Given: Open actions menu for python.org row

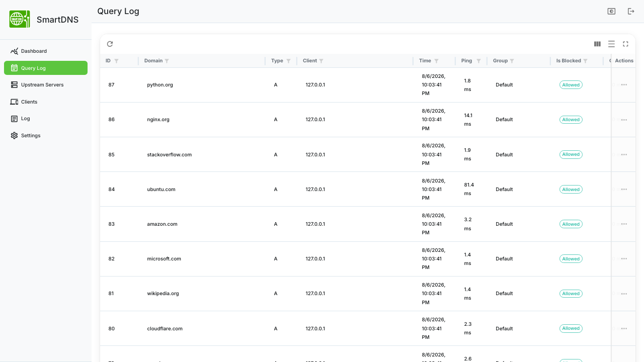Looking at the screenshot, I should point(624,85).
